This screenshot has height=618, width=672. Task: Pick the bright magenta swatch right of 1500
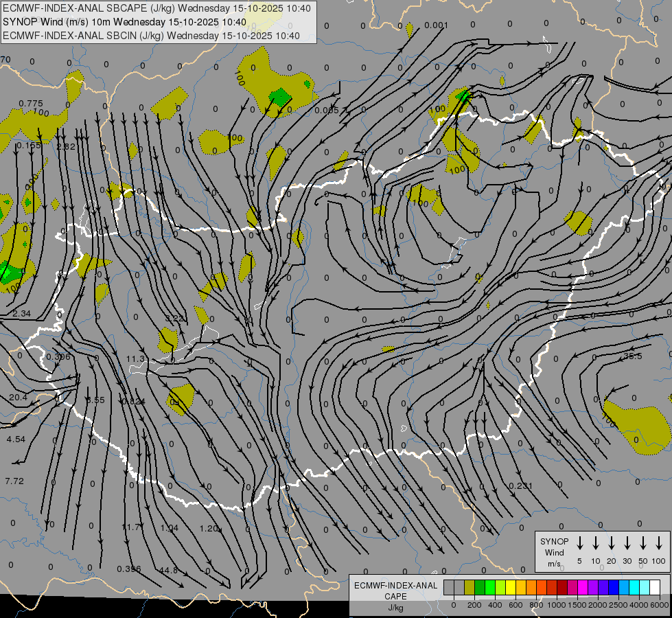point(583,587)
